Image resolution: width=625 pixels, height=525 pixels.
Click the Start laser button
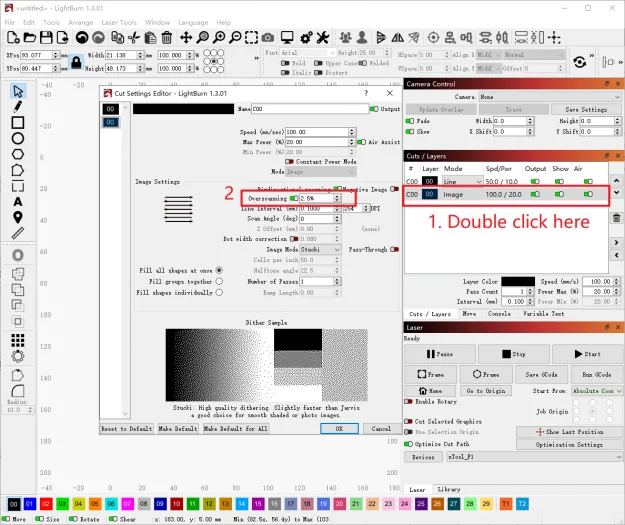click(587, 354)
